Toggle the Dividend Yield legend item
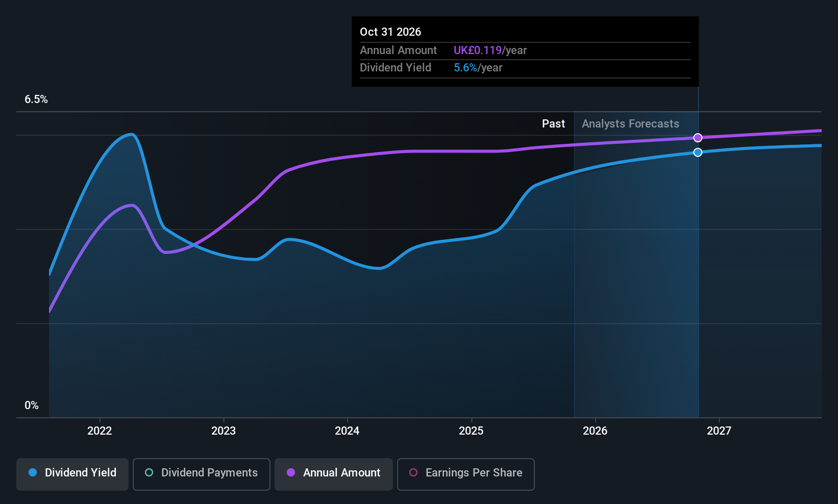This screenshot has width=838, height=504. pyautogui.click(x=72, y=473)
